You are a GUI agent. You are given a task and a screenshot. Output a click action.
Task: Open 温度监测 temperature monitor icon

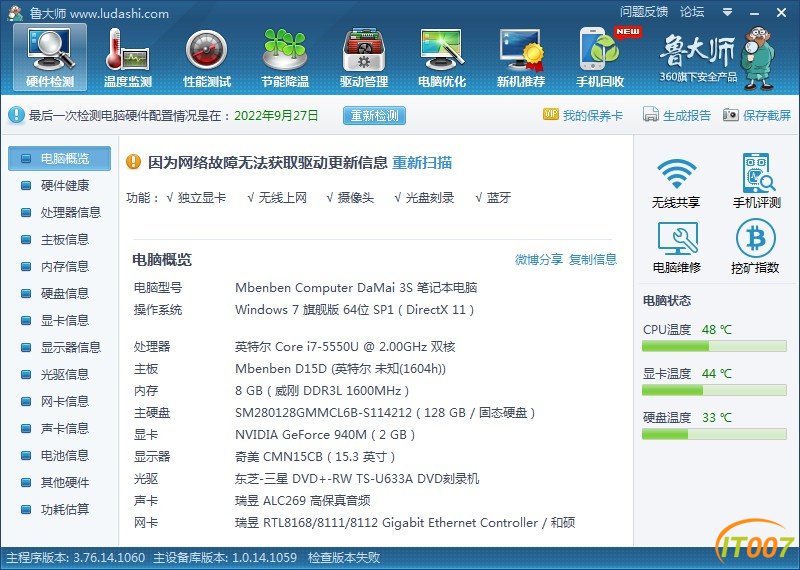coord(128,57)
